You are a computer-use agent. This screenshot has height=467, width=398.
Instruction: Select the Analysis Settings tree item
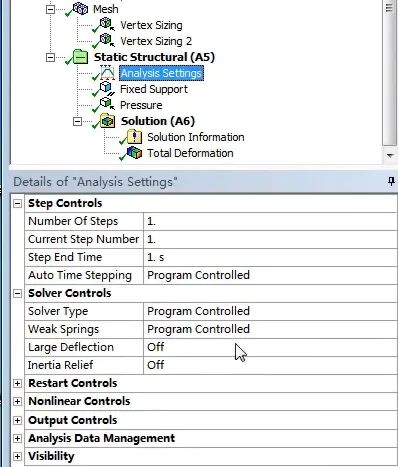161,73
